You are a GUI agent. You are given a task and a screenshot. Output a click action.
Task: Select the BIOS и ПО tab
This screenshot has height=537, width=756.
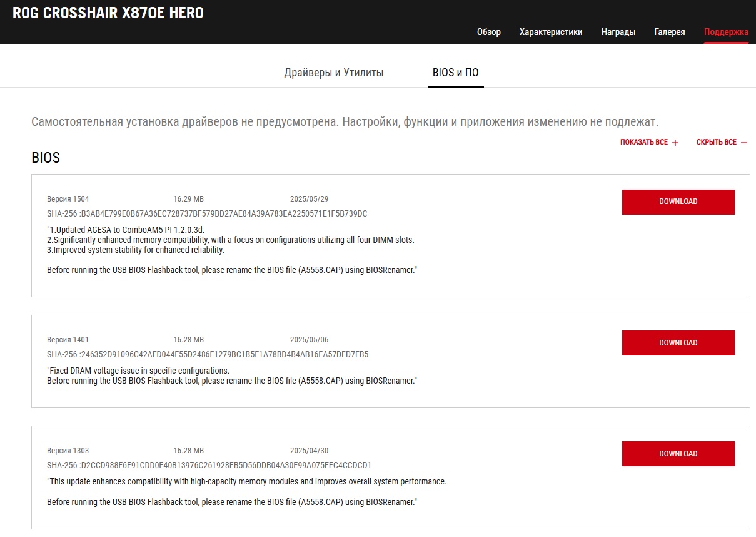click(456, 73)
